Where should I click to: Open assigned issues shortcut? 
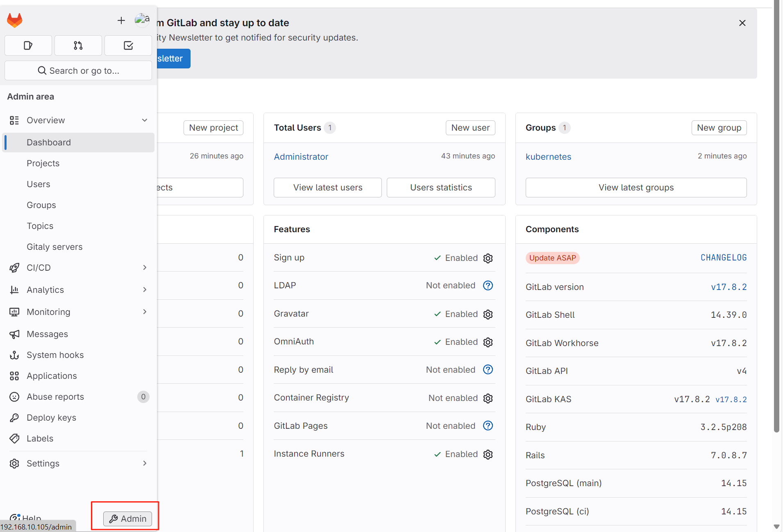28,45
